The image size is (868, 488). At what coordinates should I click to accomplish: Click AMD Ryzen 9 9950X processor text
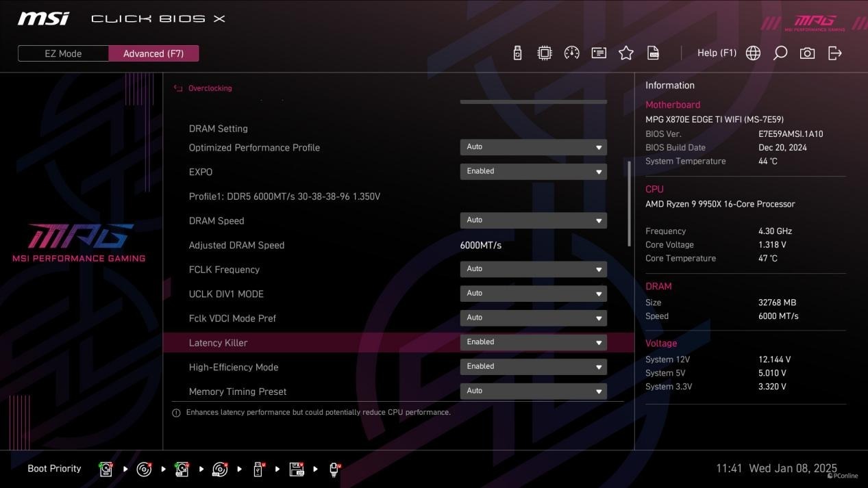(x=720, y=204)
